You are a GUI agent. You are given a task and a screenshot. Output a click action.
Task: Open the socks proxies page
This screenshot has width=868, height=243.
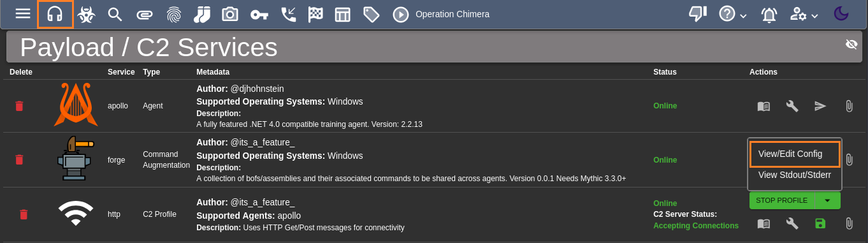pyautogui.click(x=202, y=14)
